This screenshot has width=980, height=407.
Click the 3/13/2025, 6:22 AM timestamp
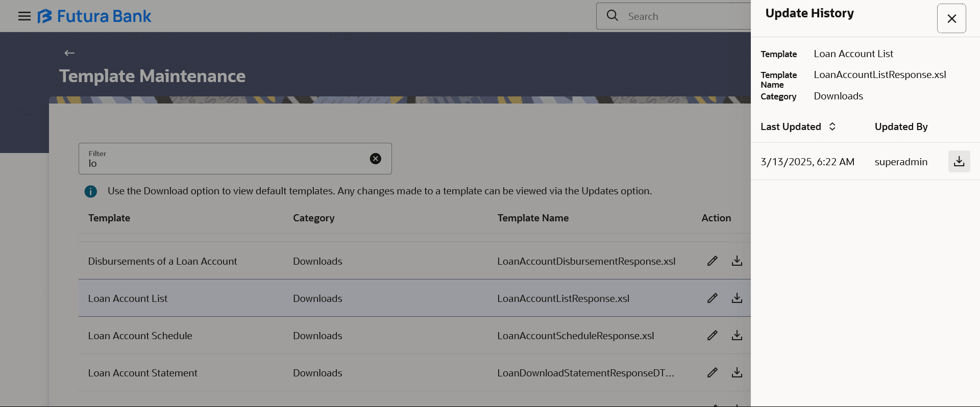[807, 162]
